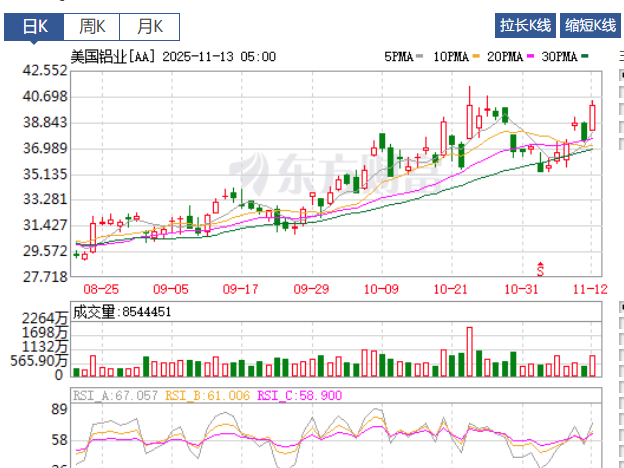Click the 09-17 date label
624x468 pixels.
click(240, 289)
